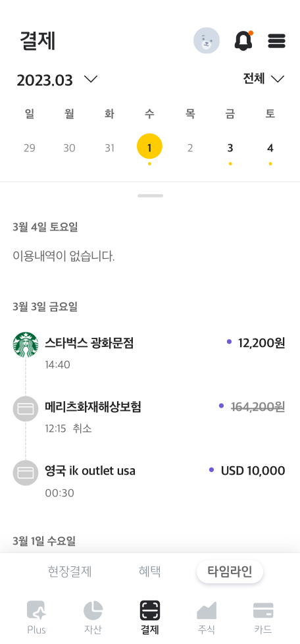Viewport: 300px width, 644px height.
Task: Pull the calendar expand handle bar
Action: tap(150, 196)
